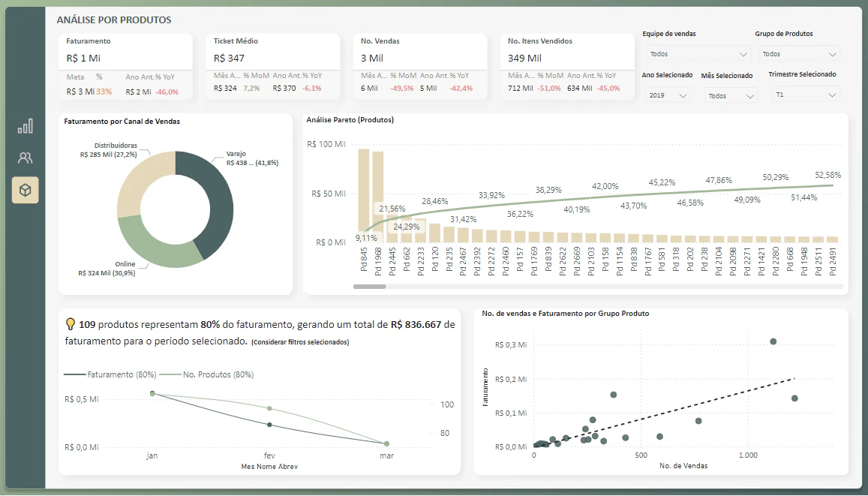Click the No. Produtos (80%) legend entry
Image resolution: width=868 pixels, height=496 pixels.
pos(206,374)
